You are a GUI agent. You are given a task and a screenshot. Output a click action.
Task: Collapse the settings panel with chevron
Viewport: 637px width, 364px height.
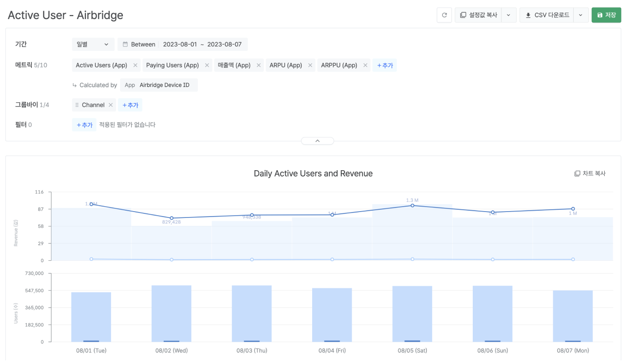click(x=318, y=141)
